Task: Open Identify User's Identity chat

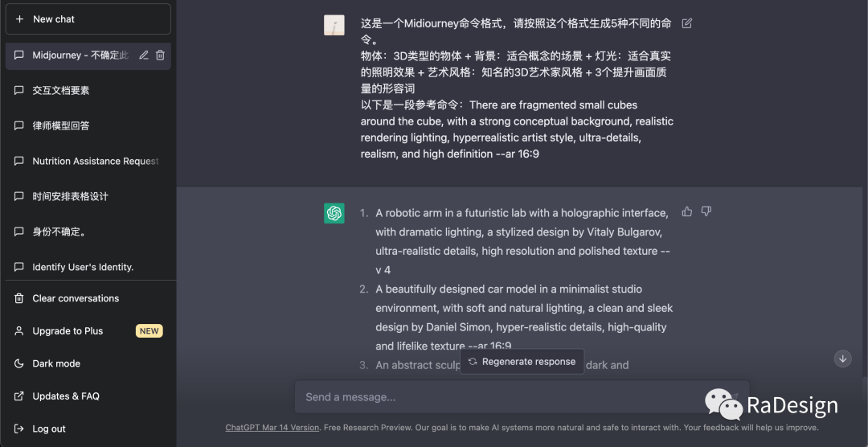Action: [x=83, y=267]
